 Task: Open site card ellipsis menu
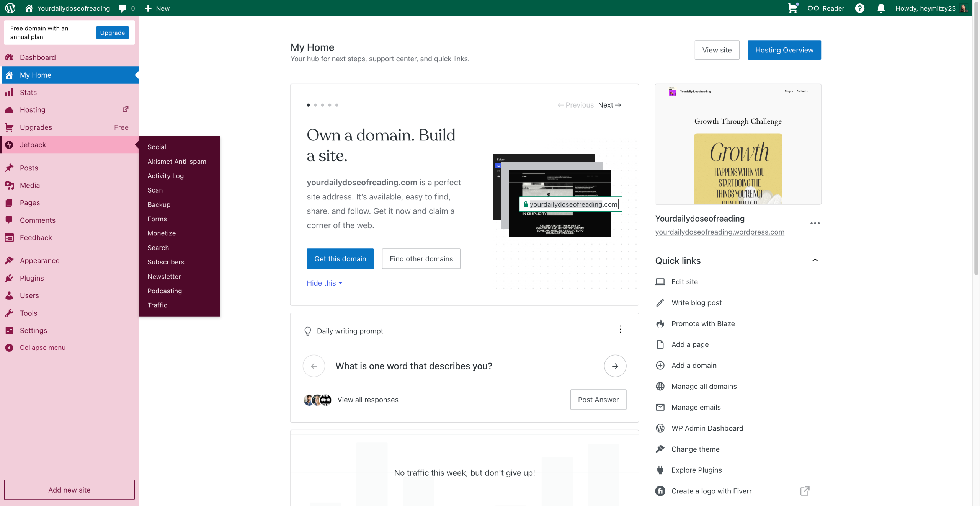coord(815,224)
